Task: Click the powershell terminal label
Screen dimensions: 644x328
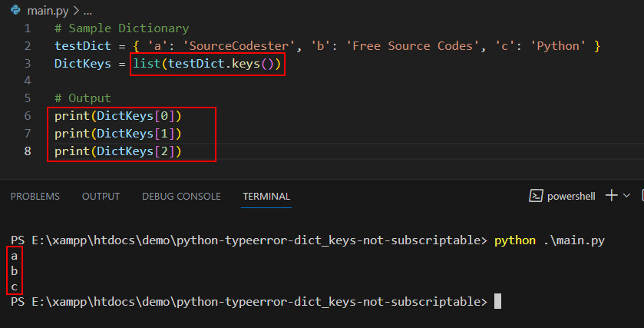Action: [x=571, y=197]
